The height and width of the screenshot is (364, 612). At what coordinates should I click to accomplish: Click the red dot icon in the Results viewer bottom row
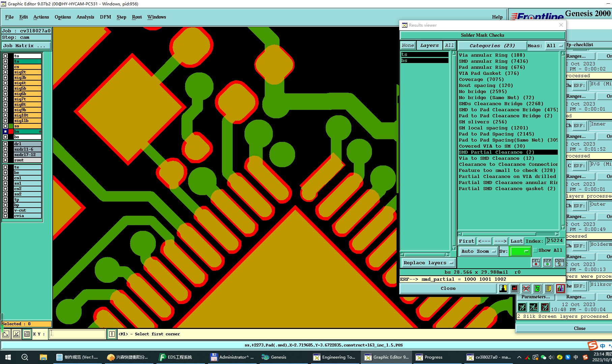tap(515, 289)
